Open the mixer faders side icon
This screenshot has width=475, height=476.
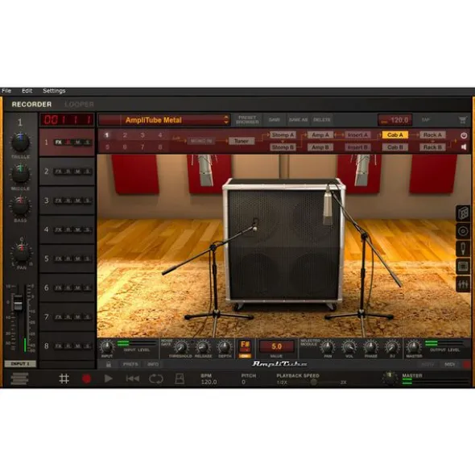coord(463,284)
